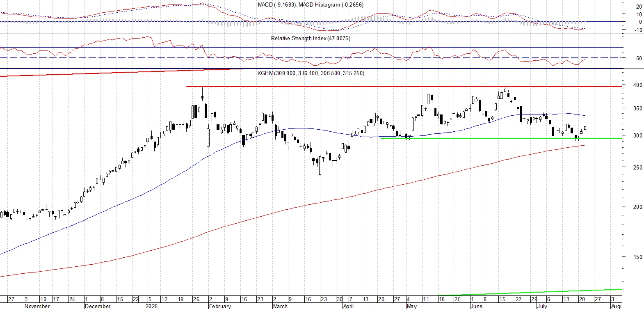Click the May month label
The width and height of the screenshot is (644, 309).
[411, 306]
